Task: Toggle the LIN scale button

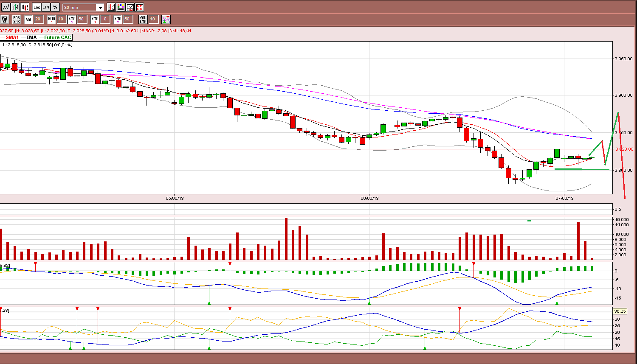Action: [x=46, y=7]
